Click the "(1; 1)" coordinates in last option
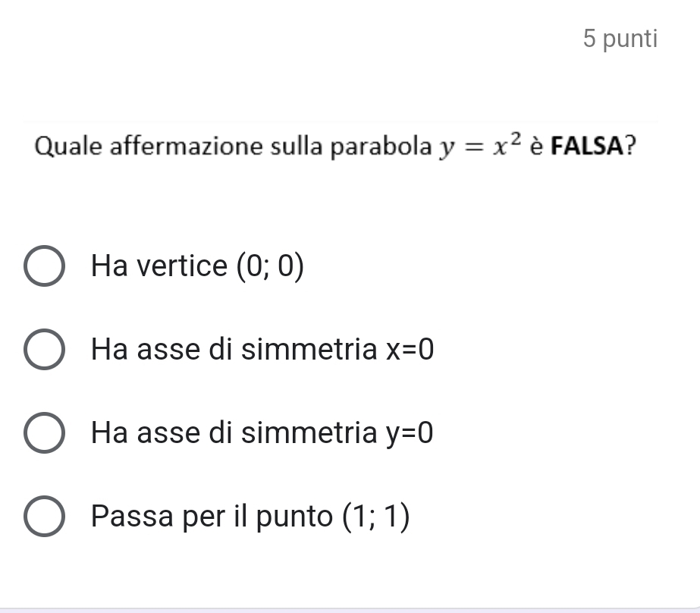Viewport: 700px width, 613px height. (x=376, y=517)
